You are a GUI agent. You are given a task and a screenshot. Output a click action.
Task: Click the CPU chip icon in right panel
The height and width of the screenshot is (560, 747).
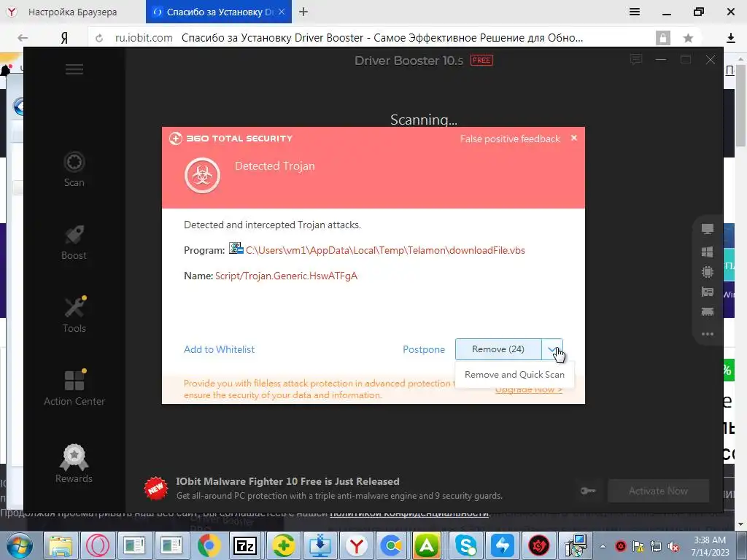[708, 272]
